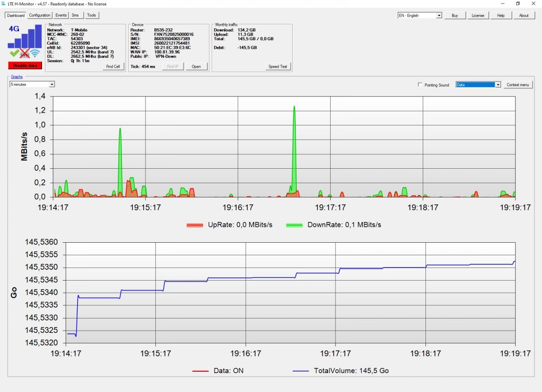Switch to the Sms tab
Image resolution: width=542 pixels, height=392 pixels.
pos(75,15)
